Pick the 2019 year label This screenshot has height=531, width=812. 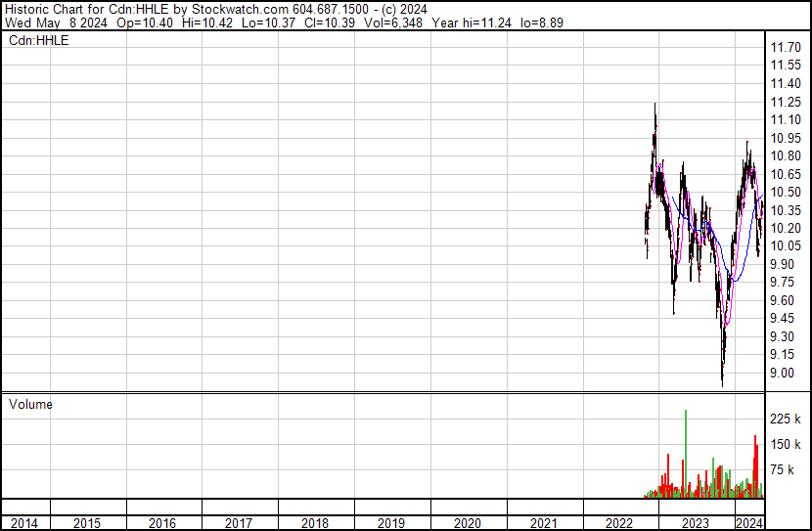pyautogui.click(x=392, y=523)
